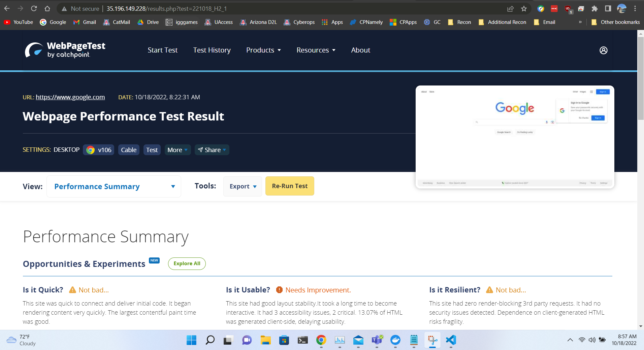
Task: Reload the page with refresh icon
Action: (x=34, y=9)
